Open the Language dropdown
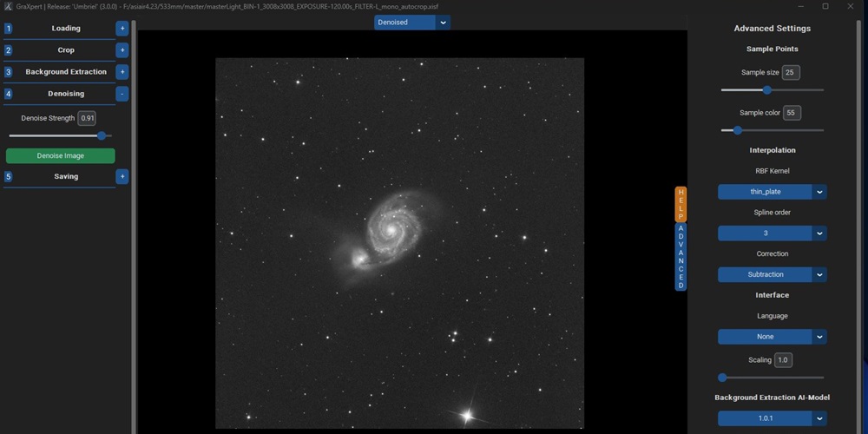This screenshot has width=868, height=434. click(772, 337)
